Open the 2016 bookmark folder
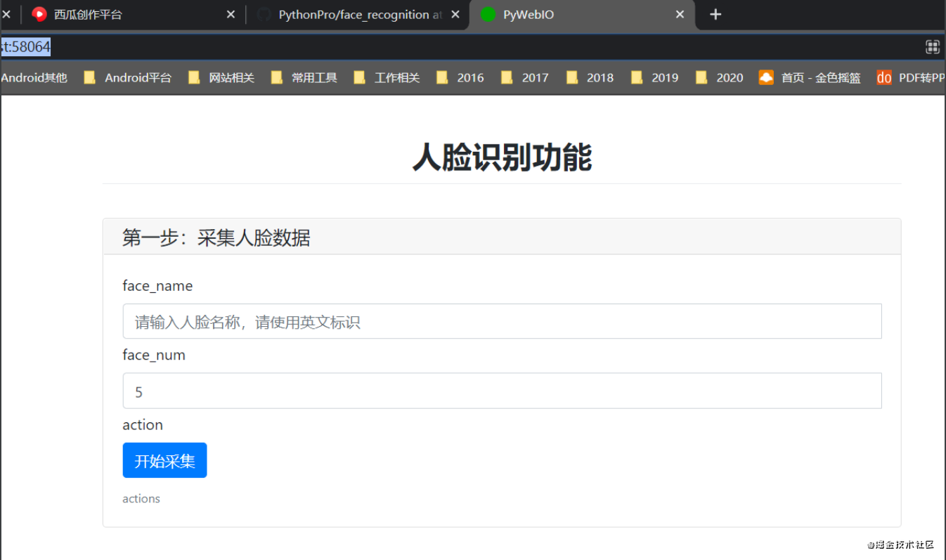The height and width of the screenshot is (560, 946). [460, 78]
